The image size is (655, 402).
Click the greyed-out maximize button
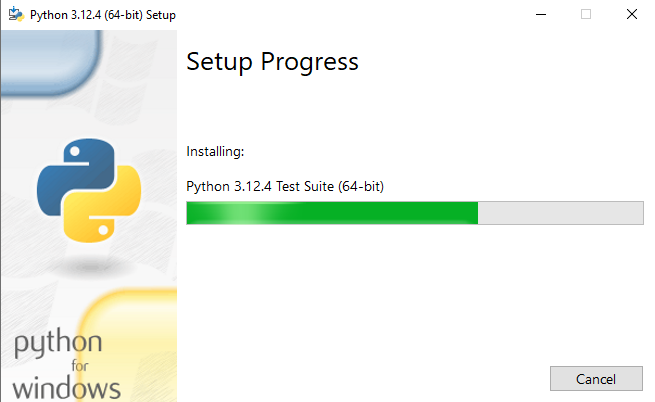(586, 15)
